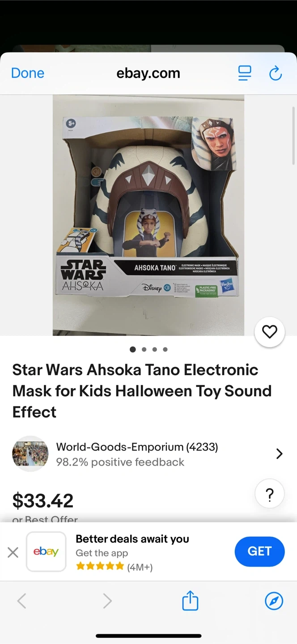This screenshot has height=644, width=297.
Task: Tap the eBay app logo in the banner
Action: click(x=46, y=552)
